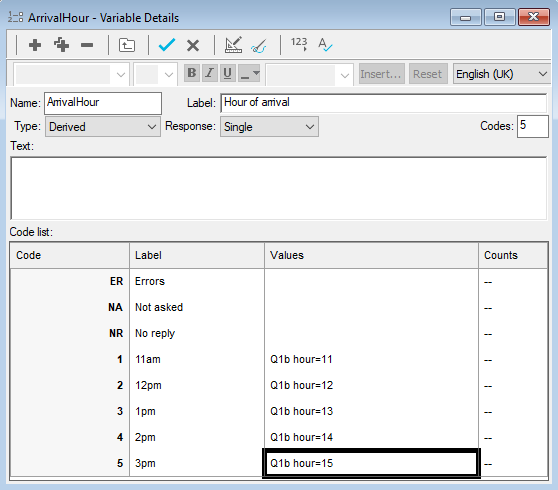Select the Errors label cell
Screen dimensions: 558x490
(197, 281)
